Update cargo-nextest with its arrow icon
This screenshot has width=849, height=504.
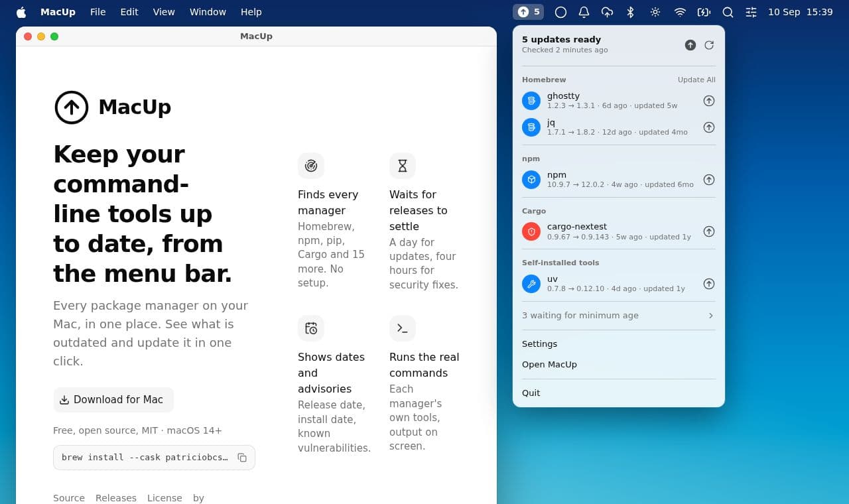pyautogui.click(x=709, y=231)
